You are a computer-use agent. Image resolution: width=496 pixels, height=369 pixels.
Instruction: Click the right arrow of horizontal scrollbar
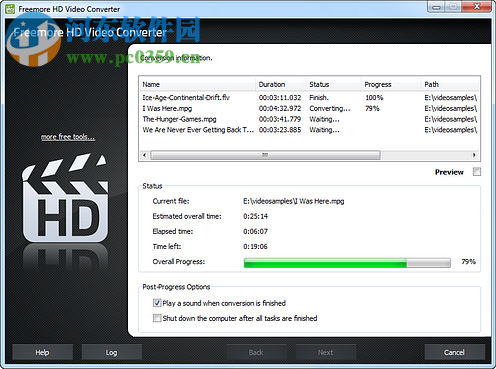click(x=474, y=155)
